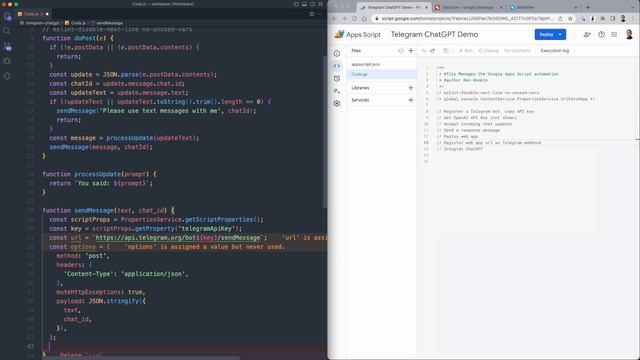The width and height of the screenshot is (640, 360).
Task: Select the Code.js editor tab in VS Code
Action: pyautogui.click(x=33, y=14)
